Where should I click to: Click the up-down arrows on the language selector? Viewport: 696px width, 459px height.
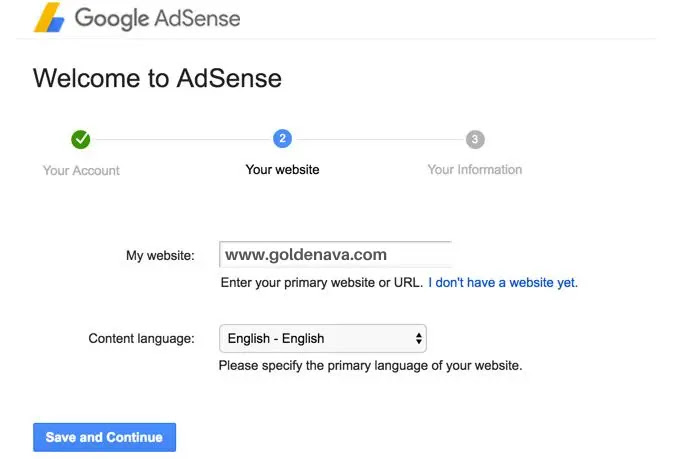click(x=419, y=339)
